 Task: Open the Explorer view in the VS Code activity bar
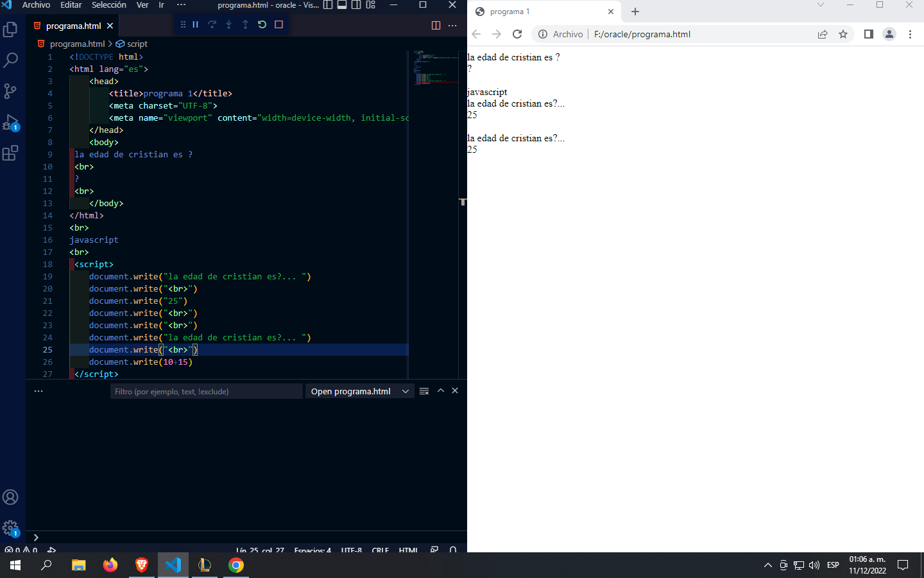pyautogui.click(x=10, y=30)
